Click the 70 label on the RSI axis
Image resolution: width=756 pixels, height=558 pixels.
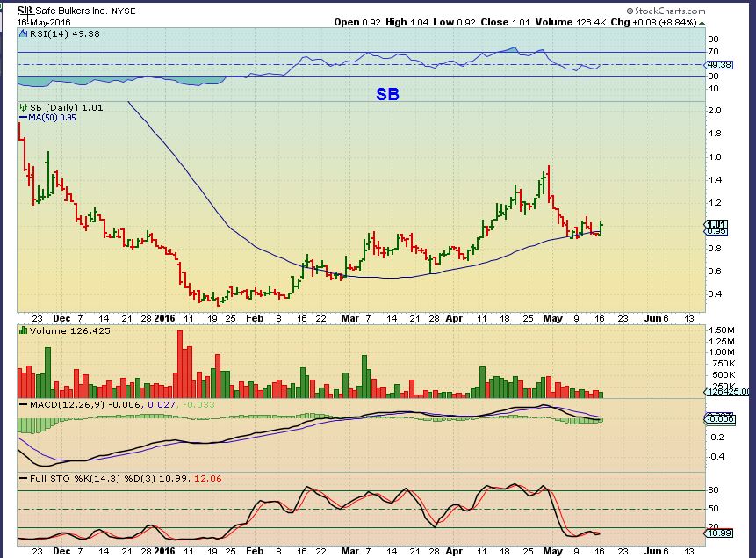pos(713,52)
